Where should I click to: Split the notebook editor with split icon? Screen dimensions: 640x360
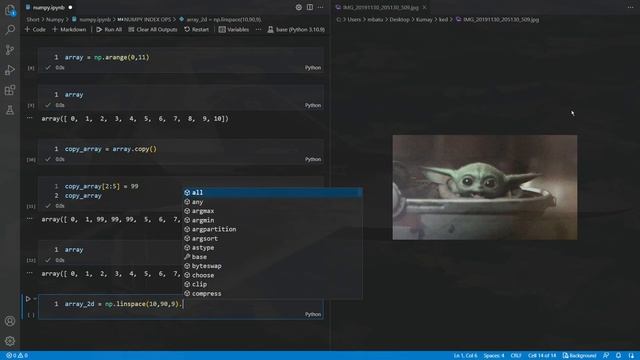coord(310,7)
